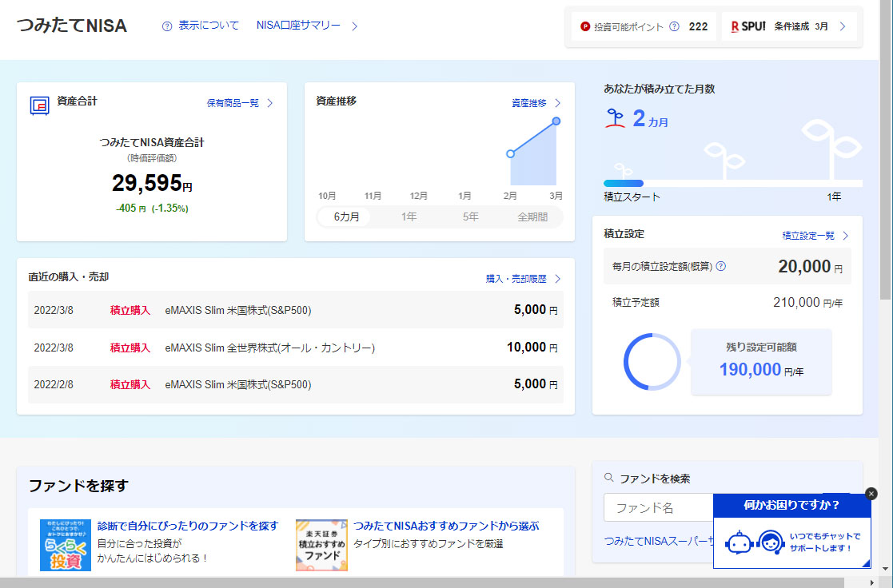This screenshot has width=893, height=588.
Task: Expand SPU 条件達成 arrow
Action: [843, 26]
